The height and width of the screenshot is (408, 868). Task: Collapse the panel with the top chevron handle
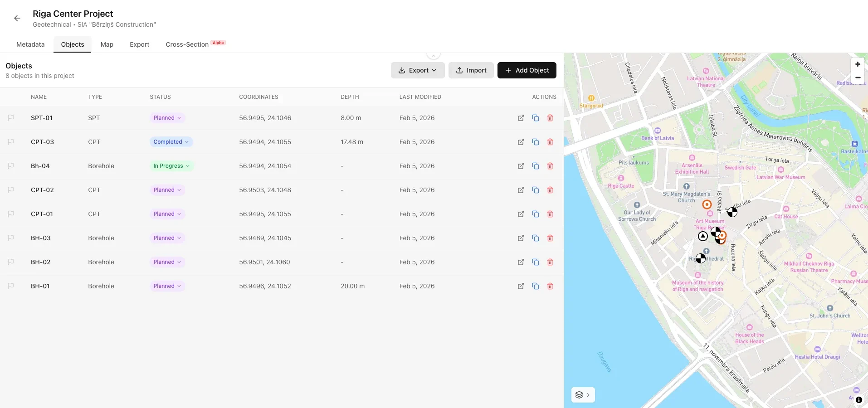tap(434, 55)
